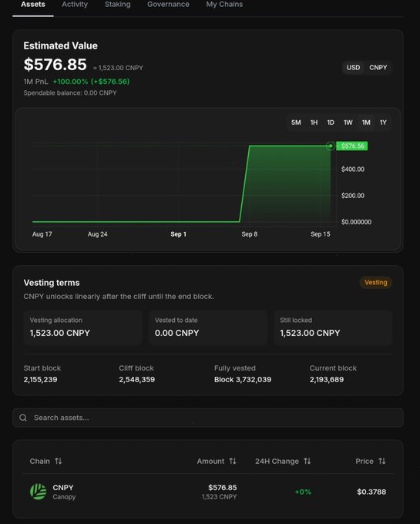Click the Start block 2,155,239 value
Image resolution: width=420 pixels, height=524 pixels.
point(40,380)
